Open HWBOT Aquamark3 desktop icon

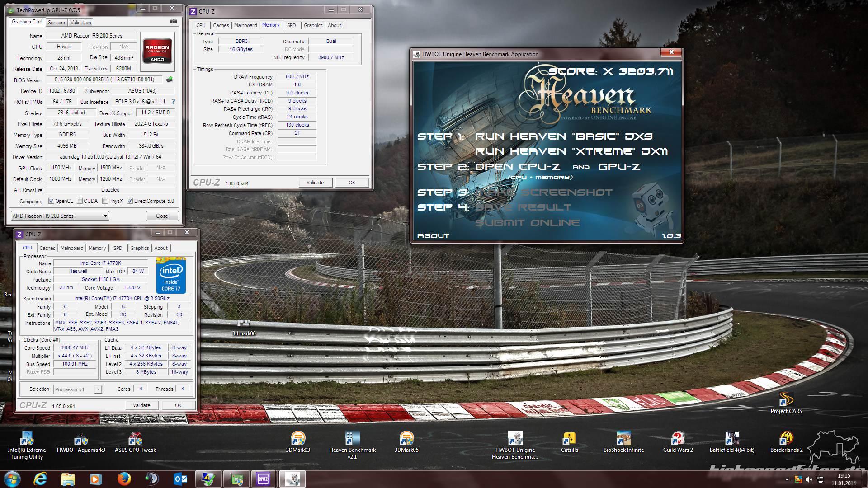[x=81, y=442]
